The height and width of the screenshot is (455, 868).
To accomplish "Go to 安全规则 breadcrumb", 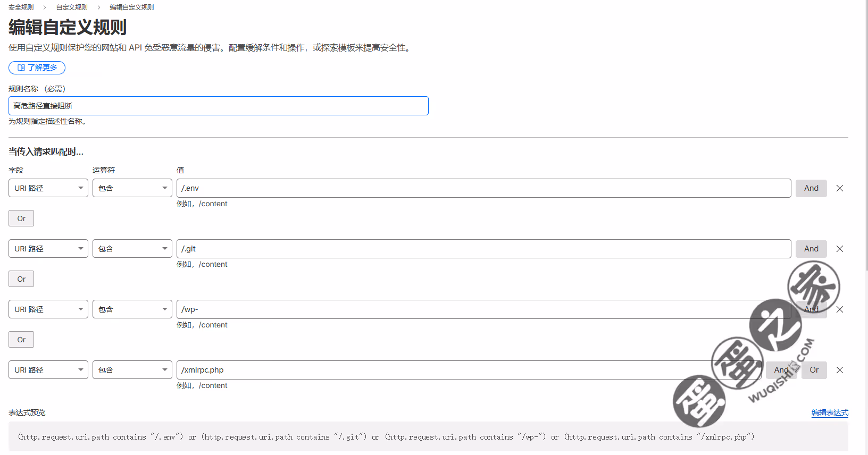I will 21,7.
